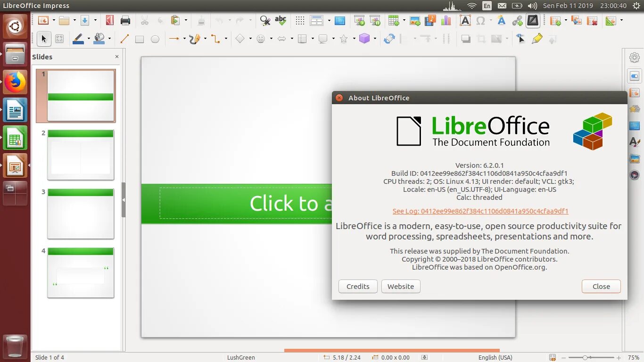Insert a hyperlink

(x=517, y=20)
